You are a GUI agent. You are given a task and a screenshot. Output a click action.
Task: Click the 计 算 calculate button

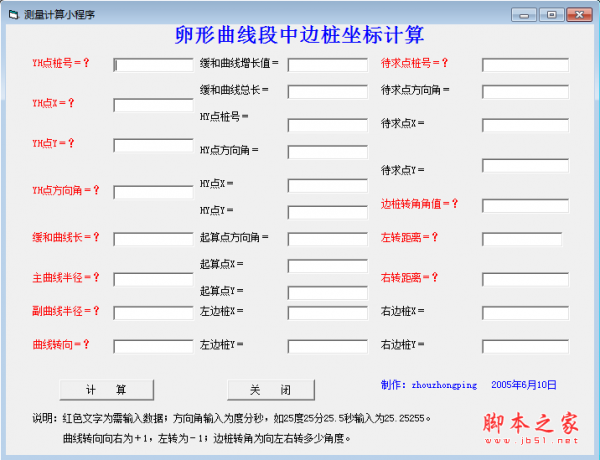pos(107,390)
